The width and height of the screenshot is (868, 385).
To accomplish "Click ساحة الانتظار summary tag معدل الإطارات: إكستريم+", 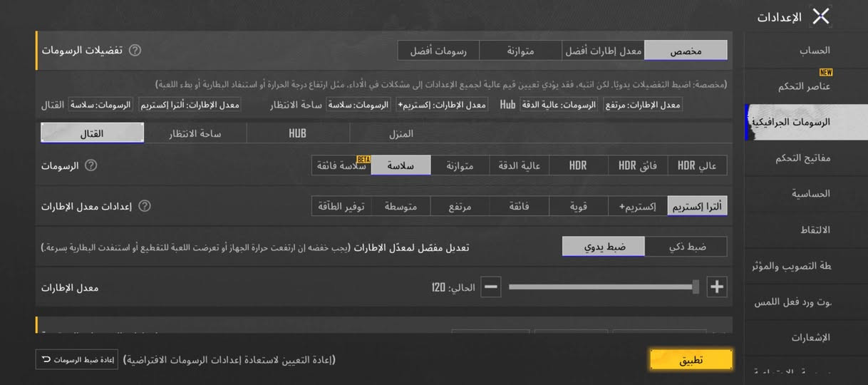I will (442, 105).
